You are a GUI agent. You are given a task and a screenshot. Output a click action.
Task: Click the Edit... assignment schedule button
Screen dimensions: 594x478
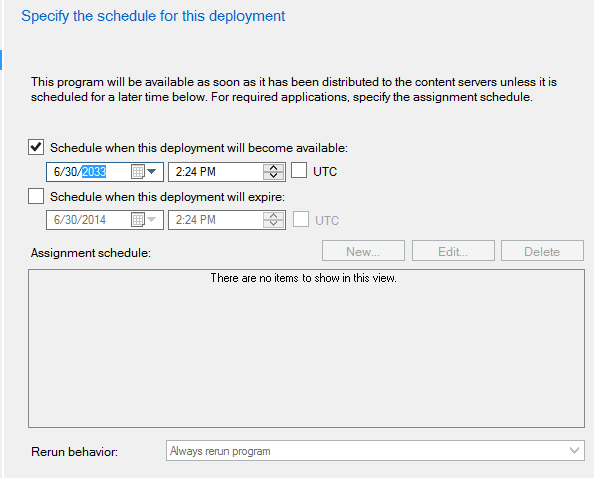pos(453,251)
